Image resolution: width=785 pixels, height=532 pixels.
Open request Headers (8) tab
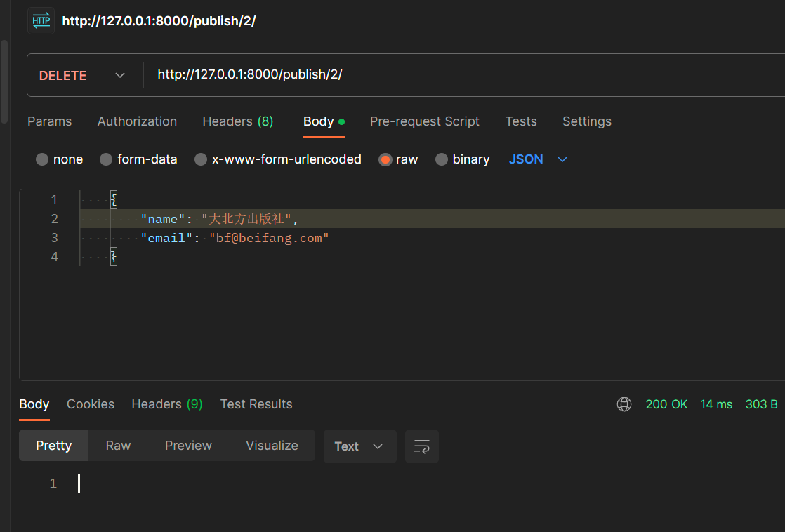tap(237, 121)
